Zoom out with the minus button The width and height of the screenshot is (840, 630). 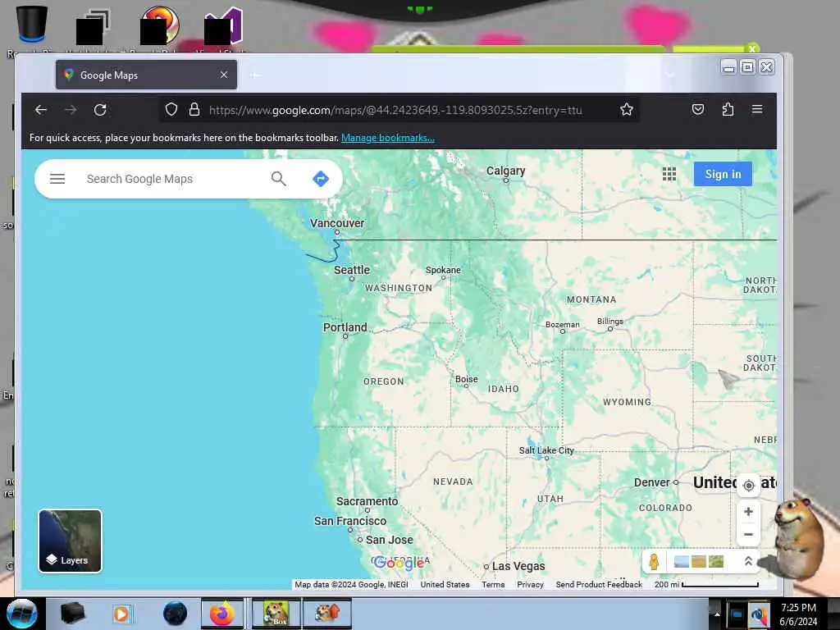pos(748,535)
